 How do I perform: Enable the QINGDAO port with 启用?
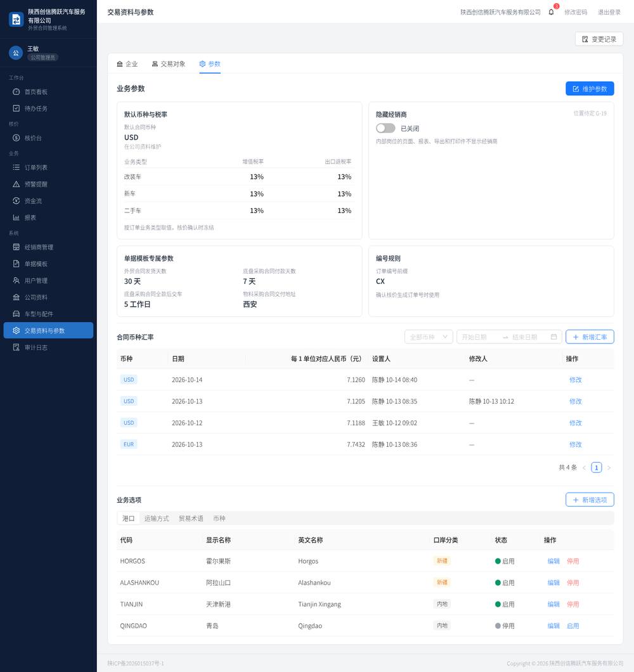(x=573, y=626)
